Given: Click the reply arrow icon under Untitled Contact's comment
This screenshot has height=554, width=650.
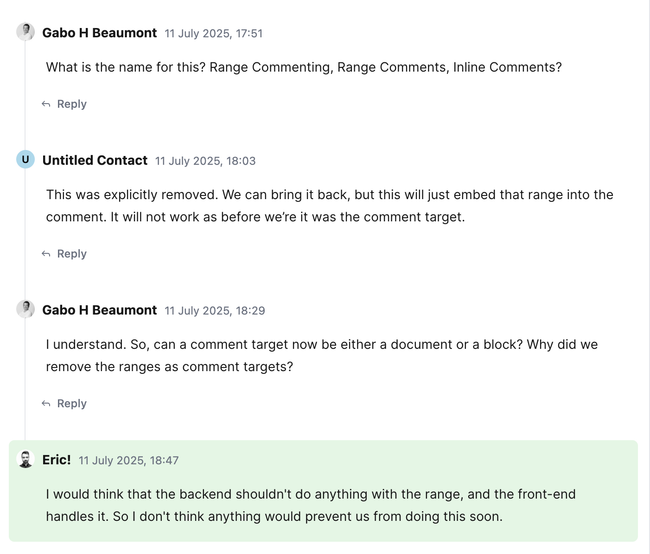Looking at the screenshot, I should (46, 254).
